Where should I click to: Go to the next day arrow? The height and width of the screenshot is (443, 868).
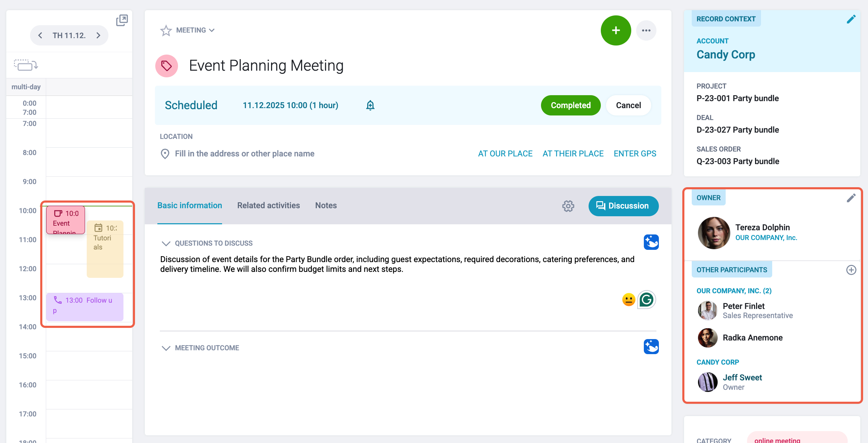point(98,35)
